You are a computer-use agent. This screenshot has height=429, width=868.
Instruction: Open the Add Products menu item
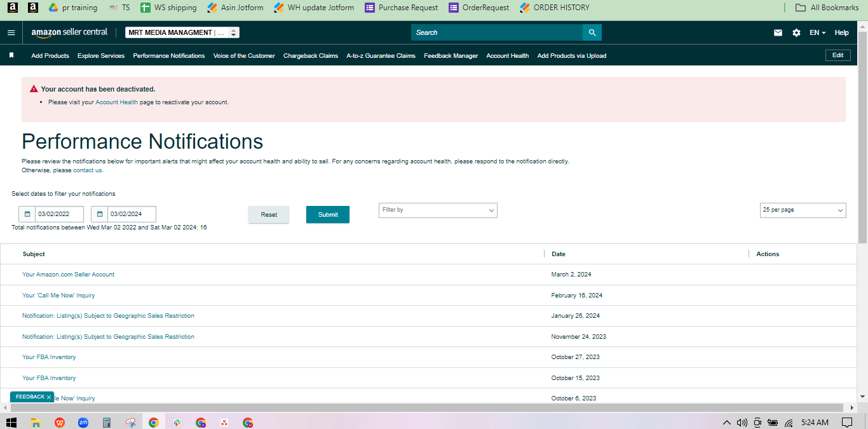point(50,56)
